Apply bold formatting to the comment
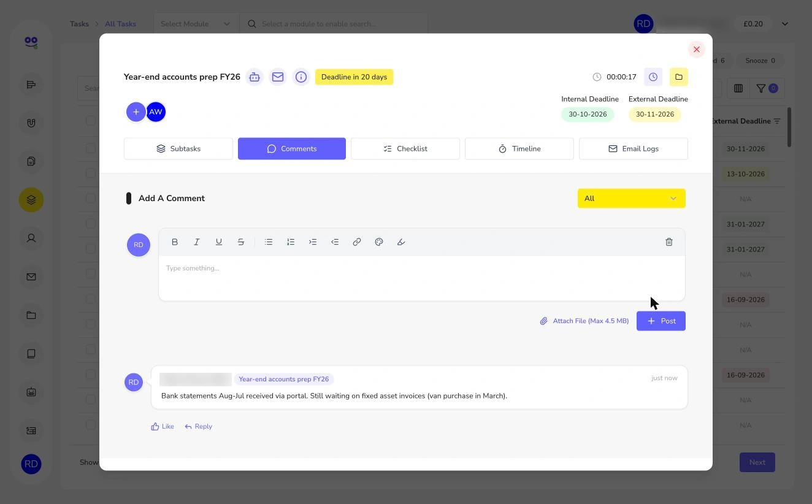 [x=175, y=242]
